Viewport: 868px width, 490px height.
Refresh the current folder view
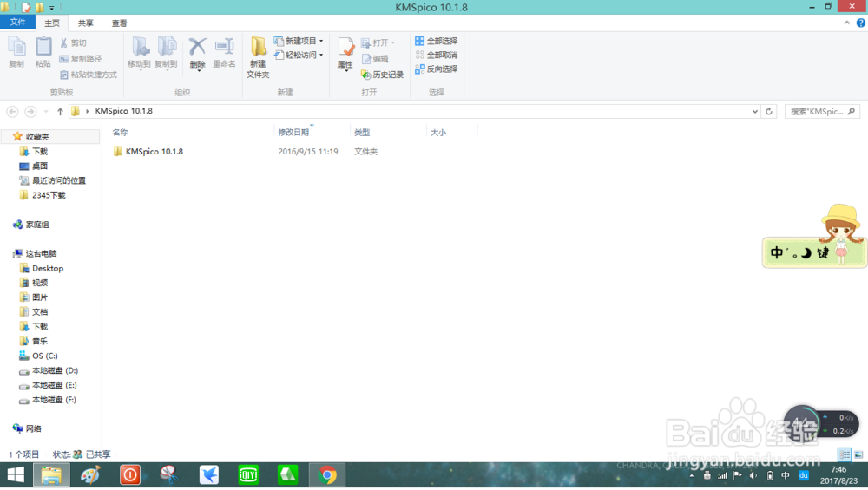(769, 111)
